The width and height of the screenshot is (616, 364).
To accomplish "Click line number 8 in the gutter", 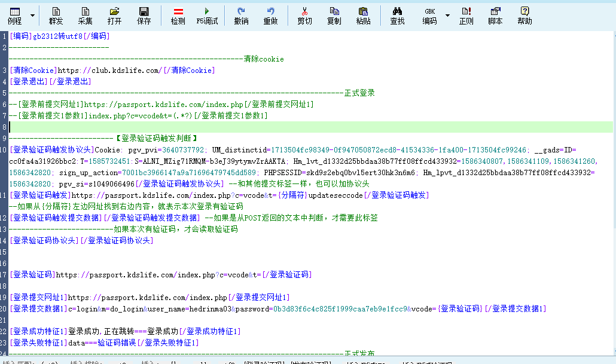I will (x=4, y=127).
